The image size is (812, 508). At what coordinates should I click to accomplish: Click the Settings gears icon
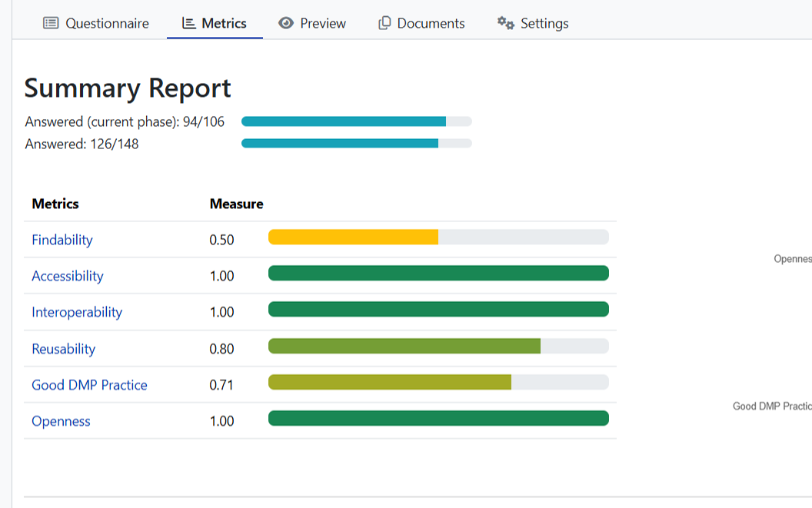coord(505,23)
